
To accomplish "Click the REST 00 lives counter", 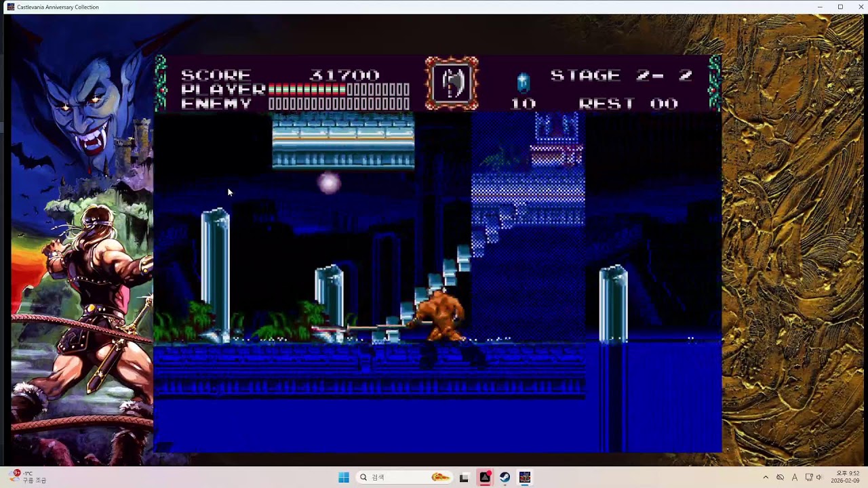I will [x=629, y=104].
